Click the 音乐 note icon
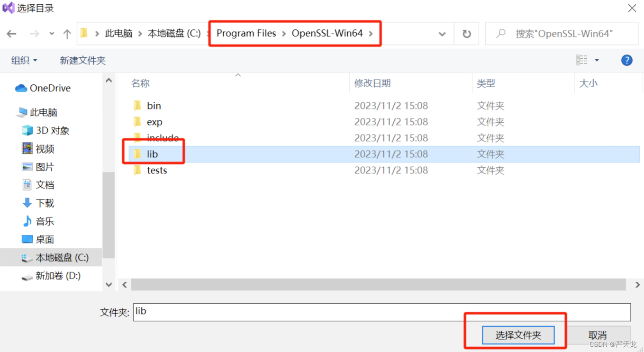 [x=27, y=221]
